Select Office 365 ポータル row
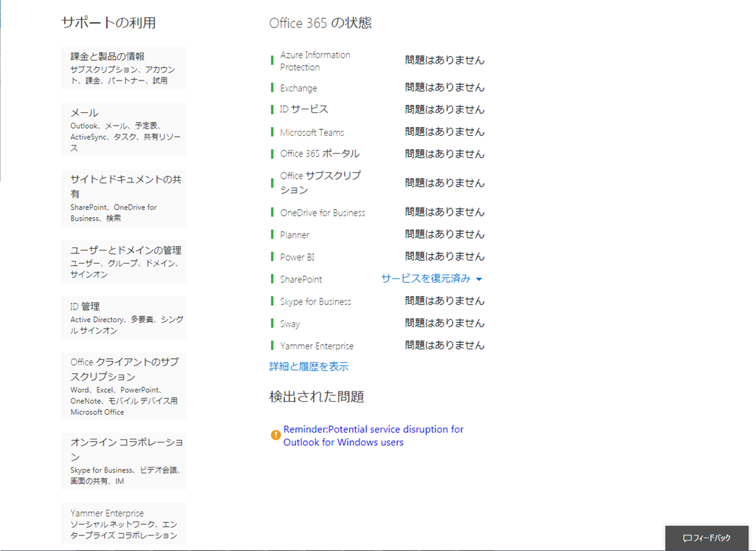The width and height of the screenshot is (756, 551). pyautogui.click(x=320, y=154)
